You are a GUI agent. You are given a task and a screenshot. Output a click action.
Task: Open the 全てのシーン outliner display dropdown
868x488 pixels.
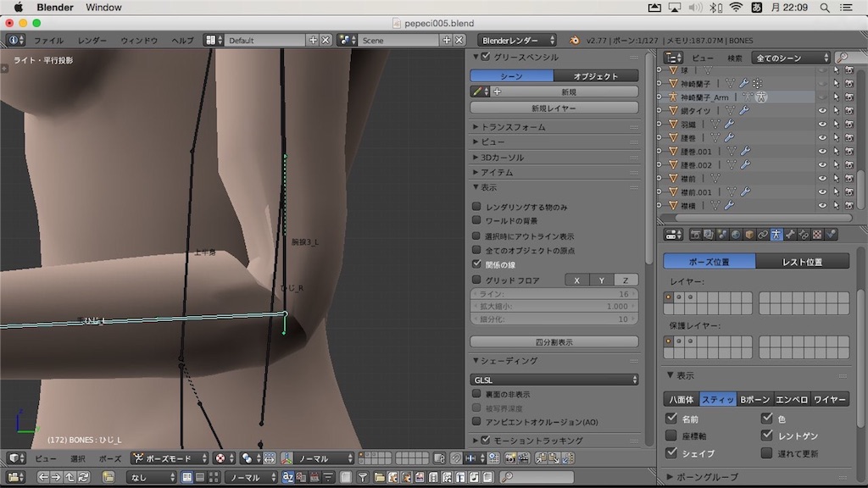[x=791, y=58]
